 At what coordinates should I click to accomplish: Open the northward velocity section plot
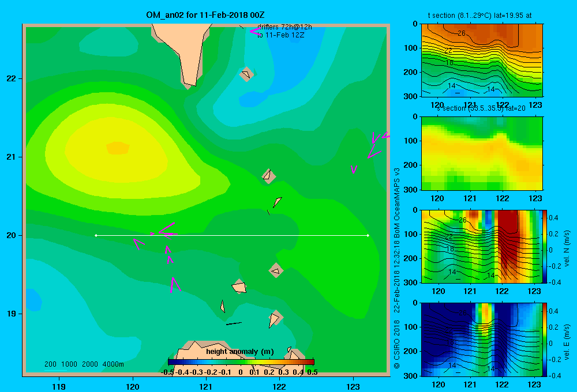pos(482,246)
